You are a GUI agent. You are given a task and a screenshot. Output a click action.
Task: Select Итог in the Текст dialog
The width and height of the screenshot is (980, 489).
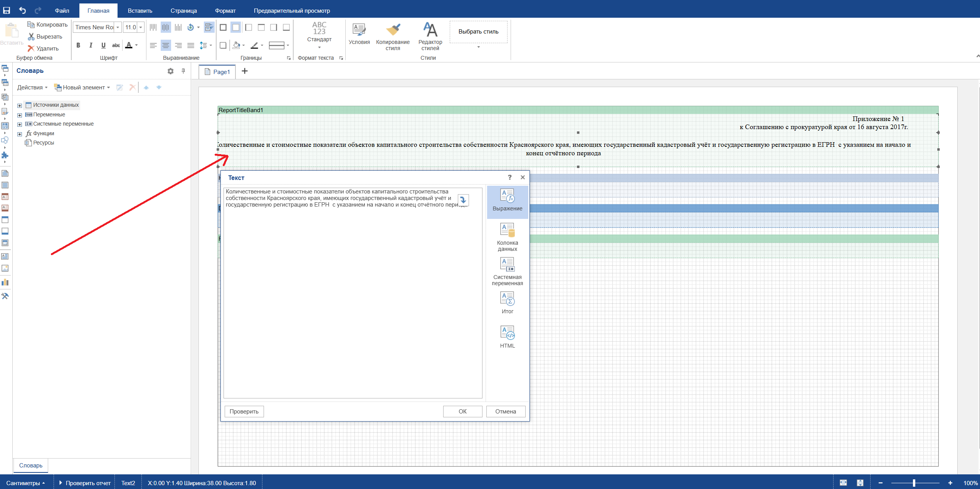[x=507, y=303]
